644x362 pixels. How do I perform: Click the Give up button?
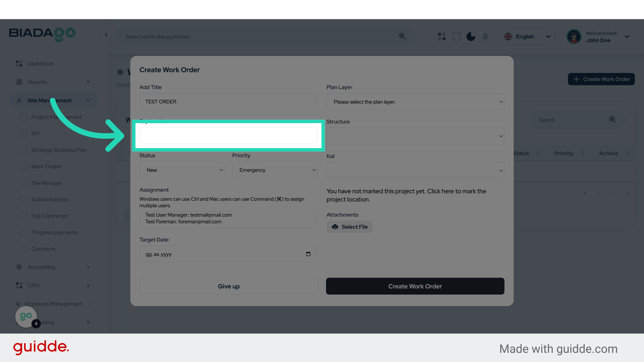229,286
